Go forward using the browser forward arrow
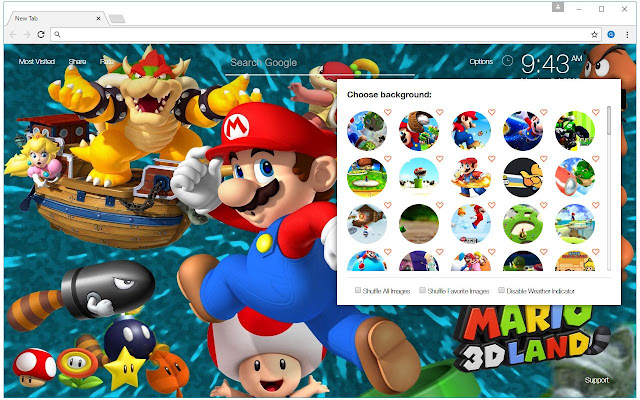This screenshot has height=400, width=640. tap(27, 35)
